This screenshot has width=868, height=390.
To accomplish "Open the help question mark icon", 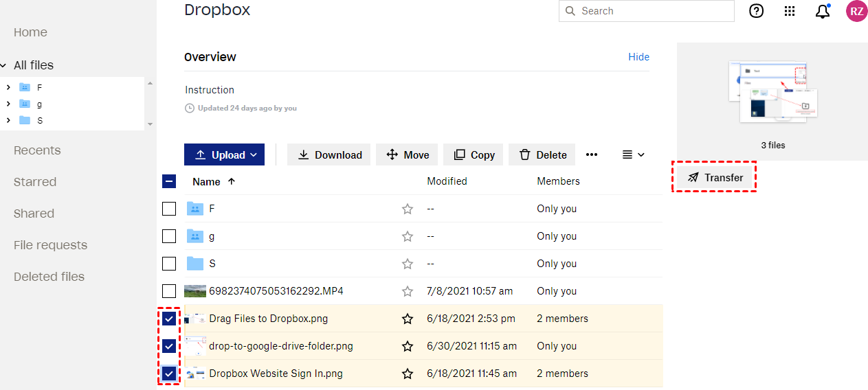I will 756,11.
